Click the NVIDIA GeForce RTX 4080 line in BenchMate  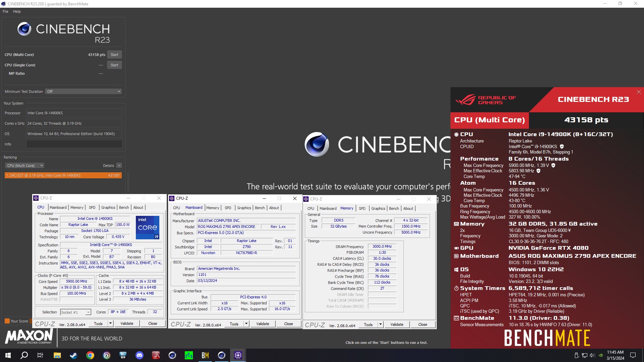click(548, 248)
